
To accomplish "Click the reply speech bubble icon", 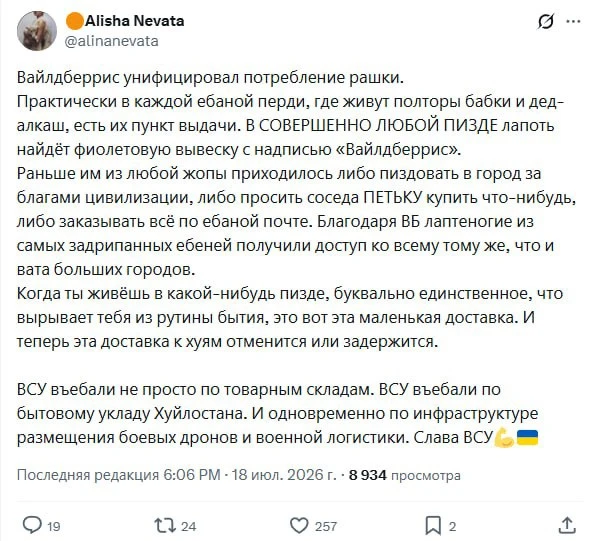I will click(32, 525).
